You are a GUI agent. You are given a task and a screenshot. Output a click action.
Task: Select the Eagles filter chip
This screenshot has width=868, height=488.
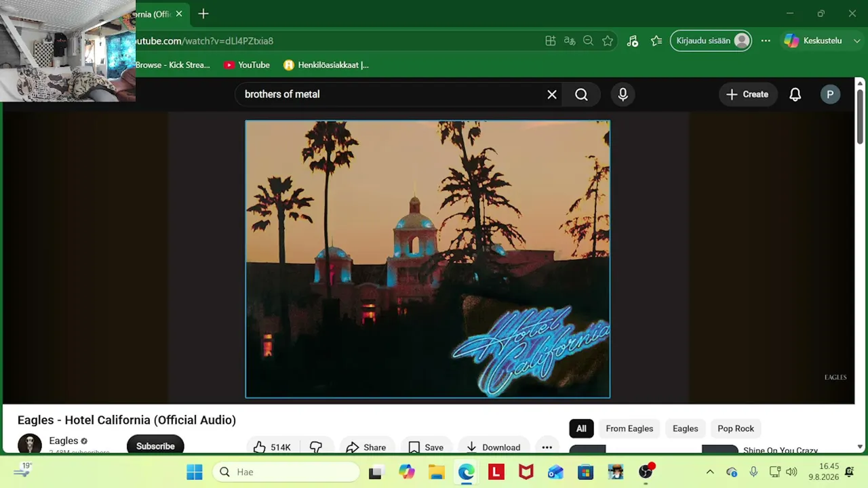click(685, 428)
